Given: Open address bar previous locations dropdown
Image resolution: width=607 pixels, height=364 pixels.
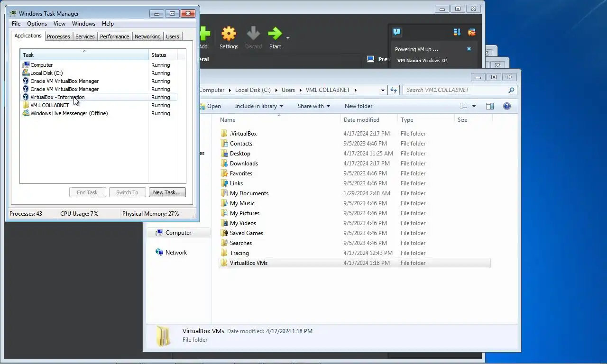Looking at the screenshot, I should tap(383, 90).
